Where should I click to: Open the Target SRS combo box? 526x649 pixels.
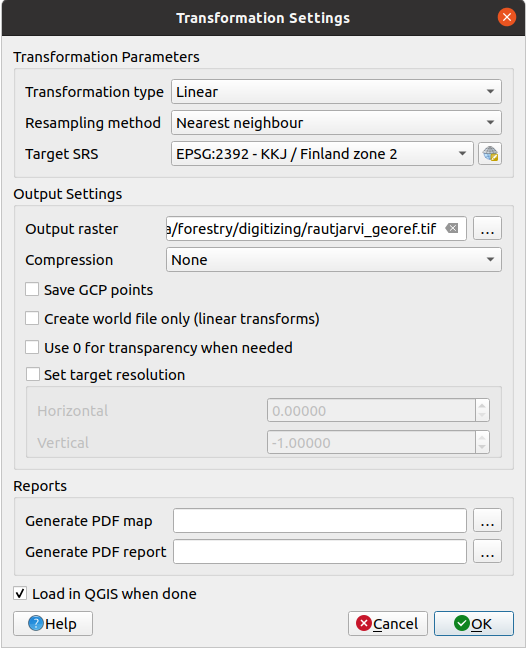[322, 154]
